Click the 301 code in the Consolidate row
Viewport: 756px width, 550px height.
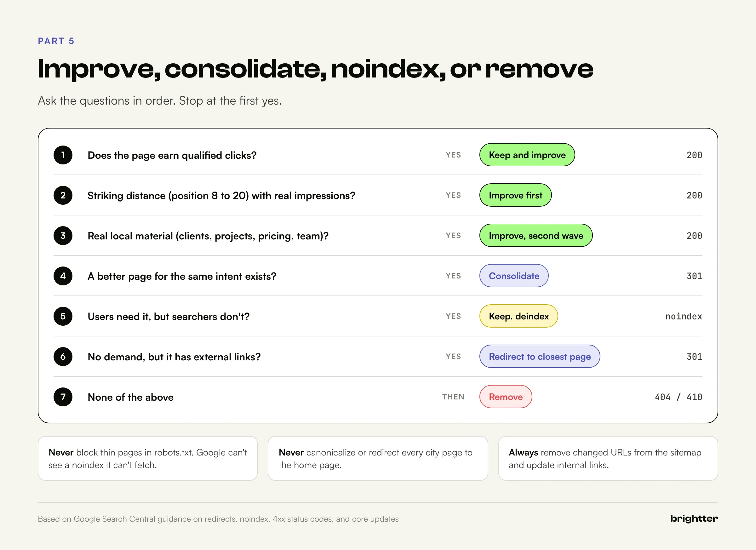tap(694, 276)
